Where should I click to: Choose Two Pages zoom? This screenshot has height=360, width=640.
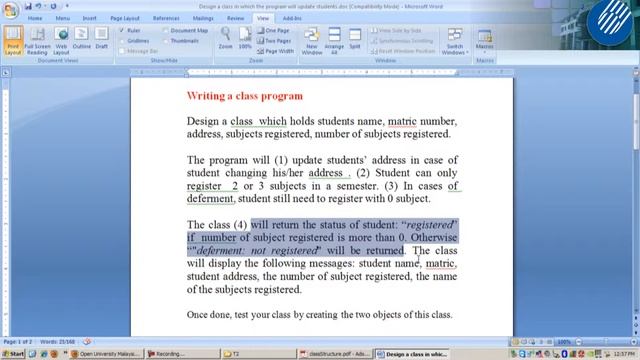pyautogui.click(x=274, y=41)
